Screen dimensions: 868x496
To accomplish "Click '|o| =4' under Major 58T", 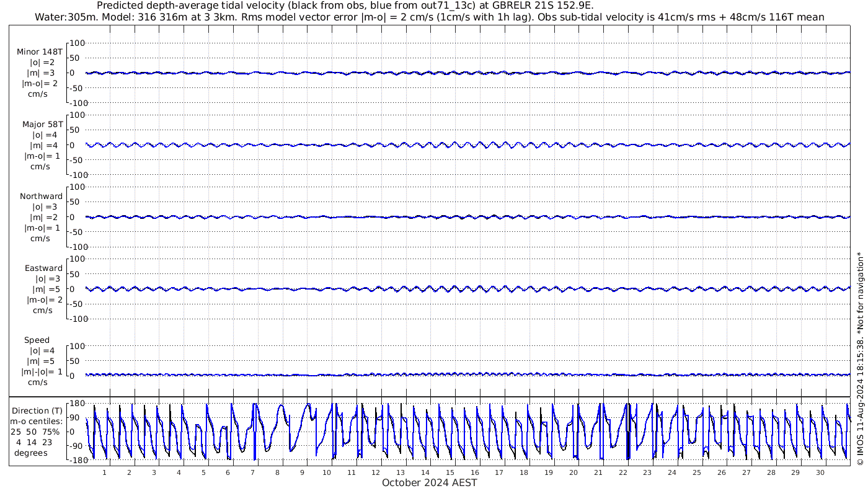I will [x=45, y=135].
